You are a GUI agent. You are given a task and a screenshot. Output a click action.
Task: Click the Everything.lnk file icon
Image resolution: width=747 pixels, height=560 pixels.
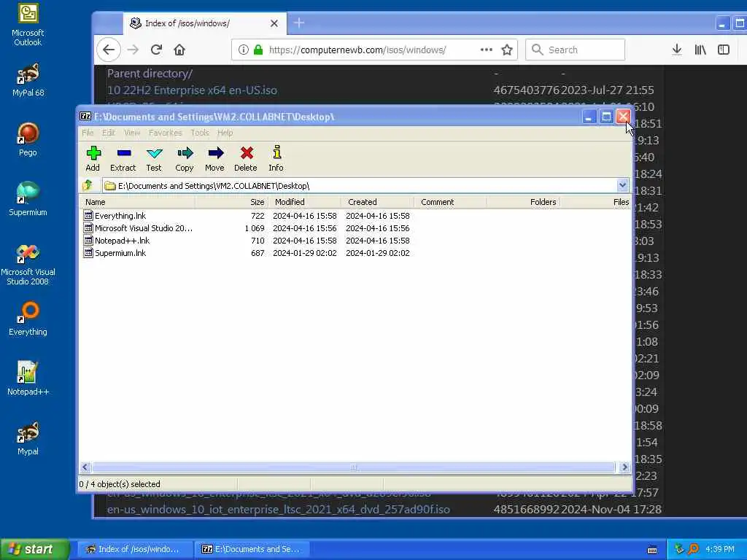click(88, 215)
